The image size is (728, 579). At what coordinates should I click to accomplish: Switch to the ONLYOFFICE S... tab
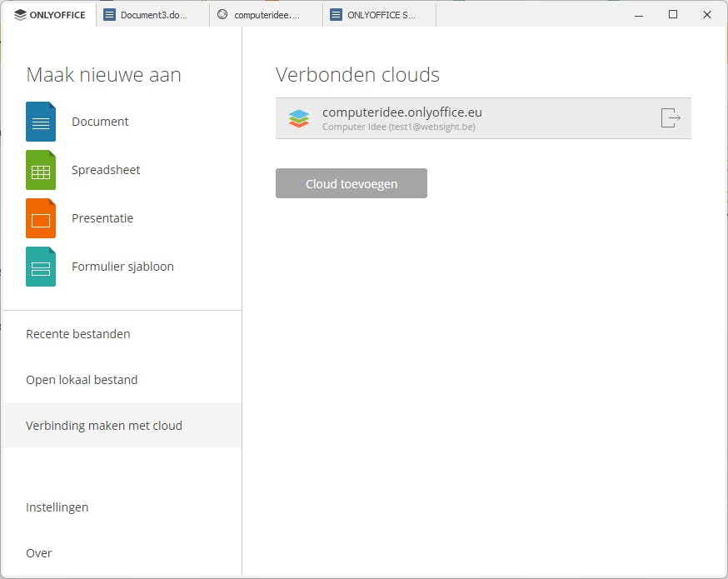click(x=379, y=15)
